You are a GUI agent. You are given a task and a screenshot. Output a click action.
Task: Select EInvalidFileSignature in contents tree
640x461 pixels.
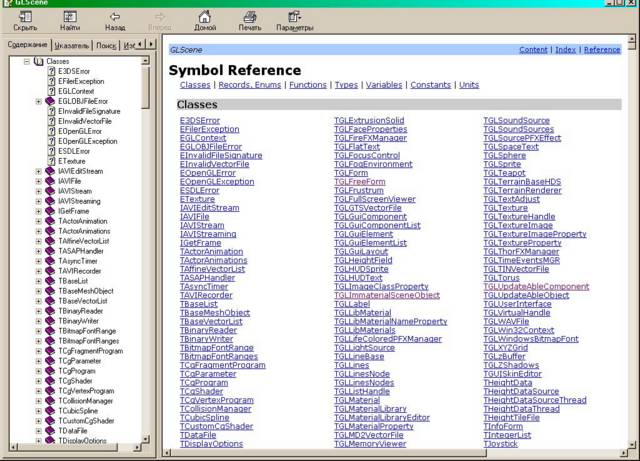point(89,111)
